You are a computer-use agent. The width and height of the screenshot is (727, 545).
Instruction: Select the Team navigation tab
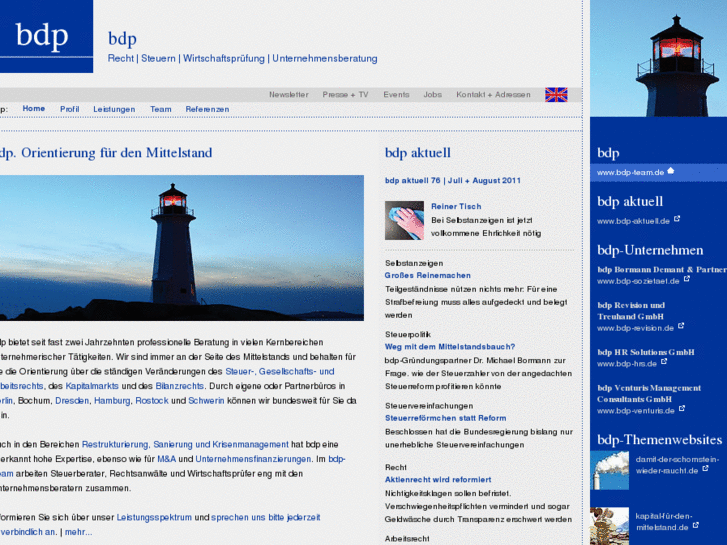pyautogui.click(x=160, y=109)
